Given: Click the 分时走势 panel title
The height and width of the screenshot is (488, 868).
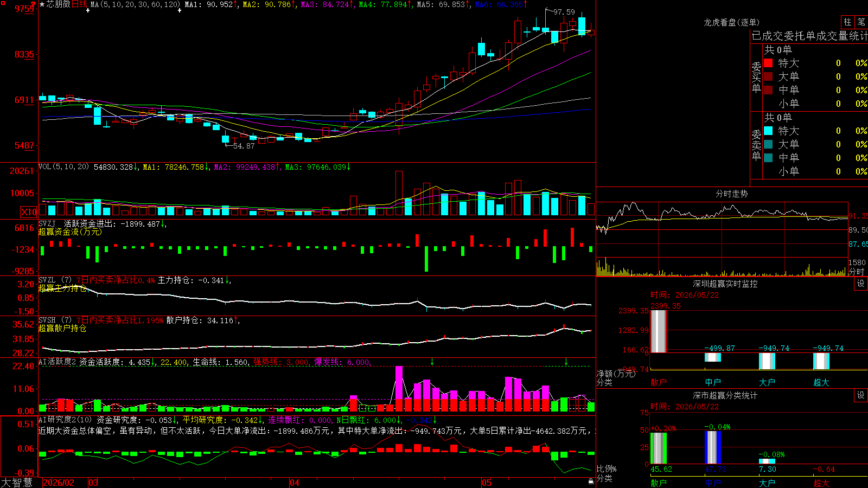Looking at the screenshot, I should click(731, 194).
